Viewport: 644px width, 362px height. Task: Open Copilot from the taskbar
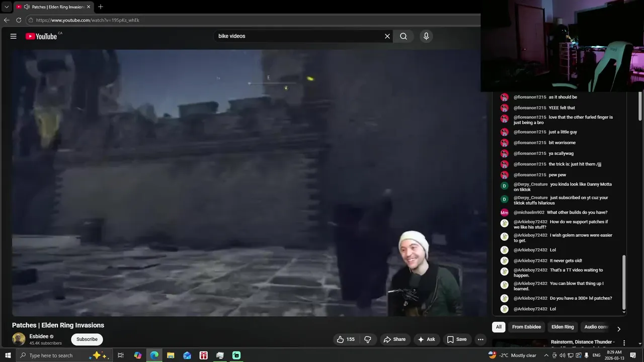137,355
